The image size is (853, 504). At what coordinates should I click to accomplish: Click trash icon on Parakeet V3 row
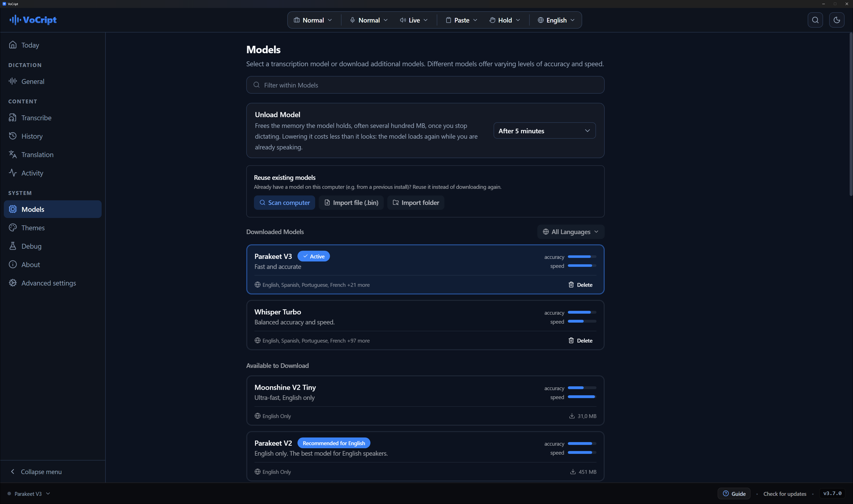point(571,284)
